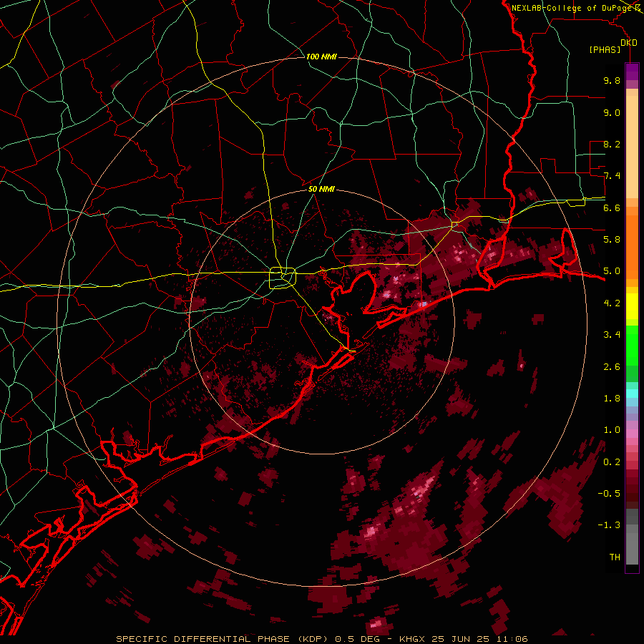Click the 4.2 color scale value
The width and height of the screenshot is (644, 644).
point(612,303)
